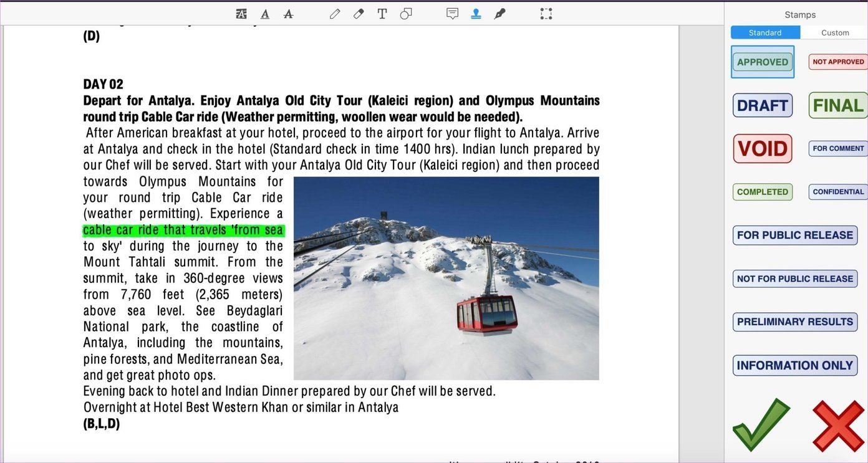The image size is (868, 463).
Task: Select the area selection tool
Action: [546, 14]
